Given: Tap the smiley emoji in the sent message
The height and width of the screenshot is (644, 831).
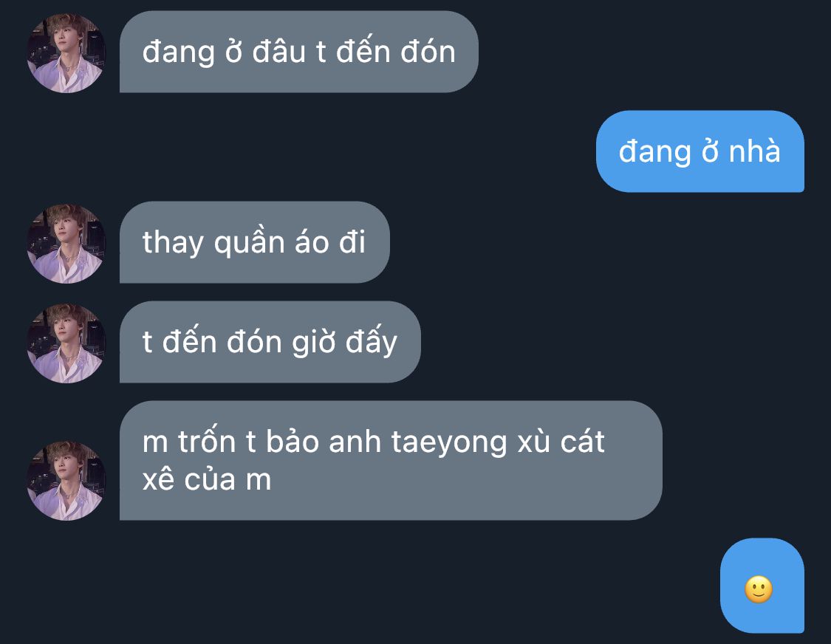Looking at the screenshot, I should click(x=759, y=589).
